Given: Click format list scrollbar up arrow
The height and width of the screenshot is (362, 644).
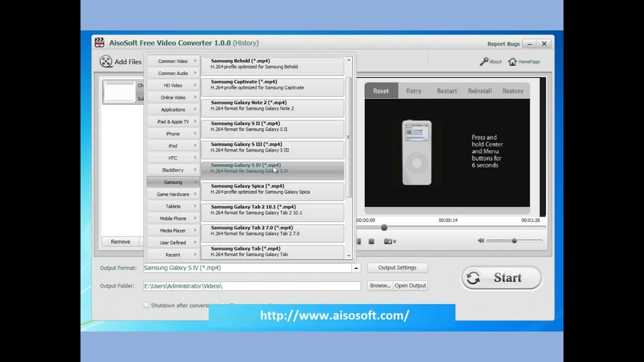Looking at the screenshot, I should click(x=349, y=60).
